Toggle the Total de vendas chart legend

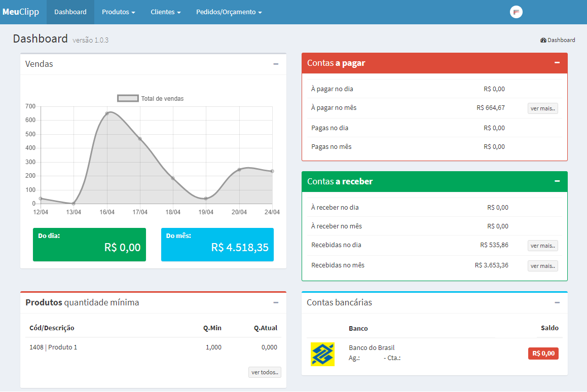151,99
